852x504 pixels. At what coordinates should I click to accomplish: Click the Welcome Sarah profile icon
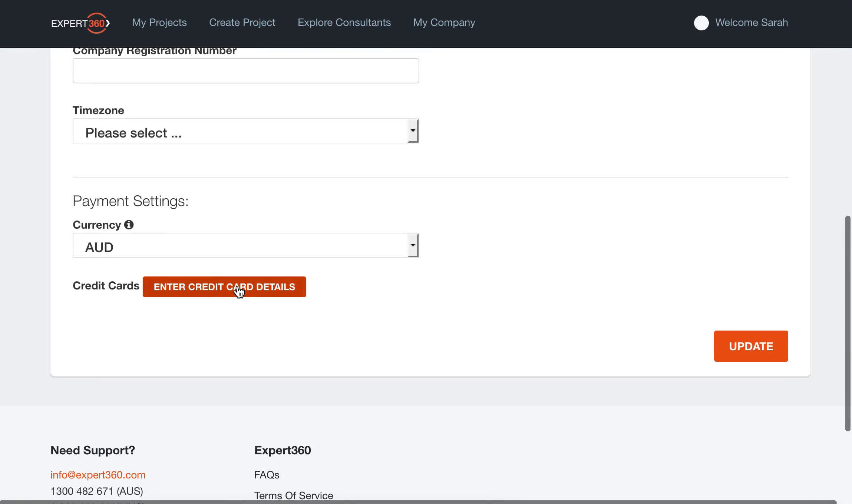701,23
